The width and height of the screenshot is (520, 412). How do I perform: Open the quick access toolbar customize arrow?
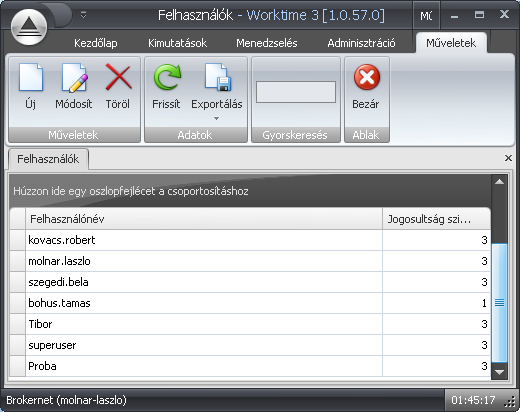[84, 15]
